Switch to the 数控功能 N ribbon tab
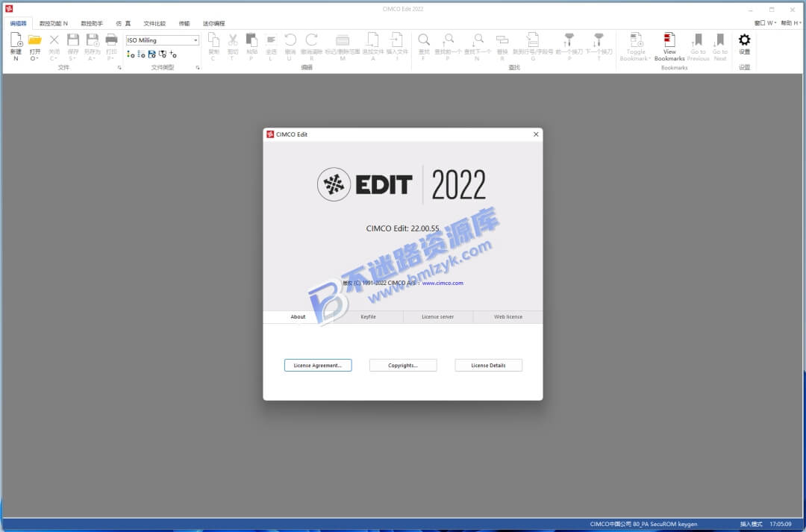Screen dimensions: 806x532 tap(54, 23)
